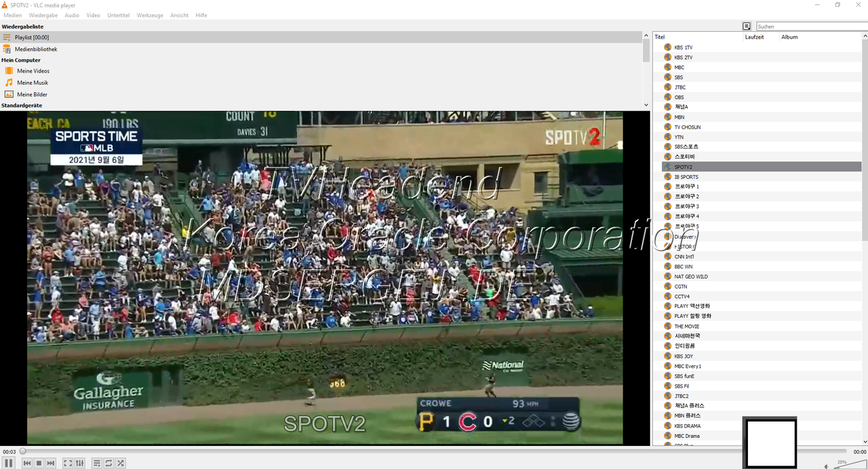Open extended settings equalizer icon
Viewport: 868px width, 469px height.
pos(80,463)
